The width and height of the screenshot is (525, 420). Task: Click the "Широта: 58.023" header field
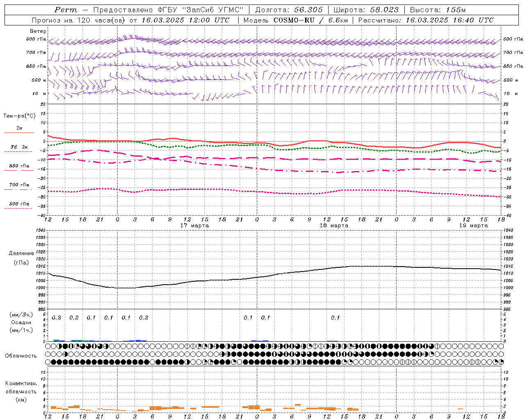[x=366, y=10]
